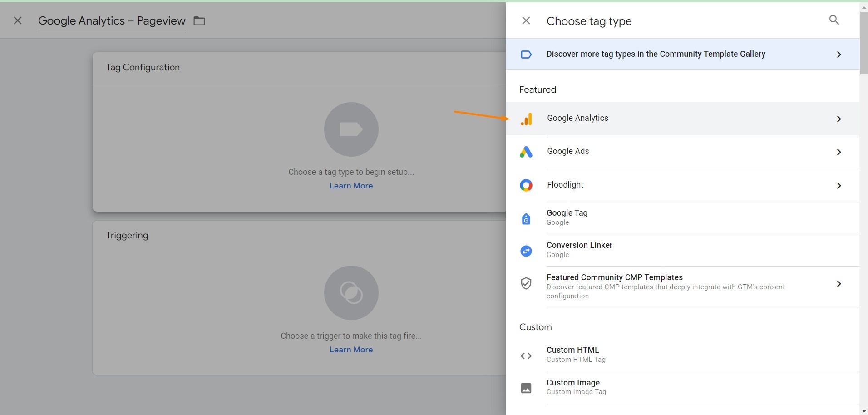Open Learn More under tag type setup

[x=351, y=186]
